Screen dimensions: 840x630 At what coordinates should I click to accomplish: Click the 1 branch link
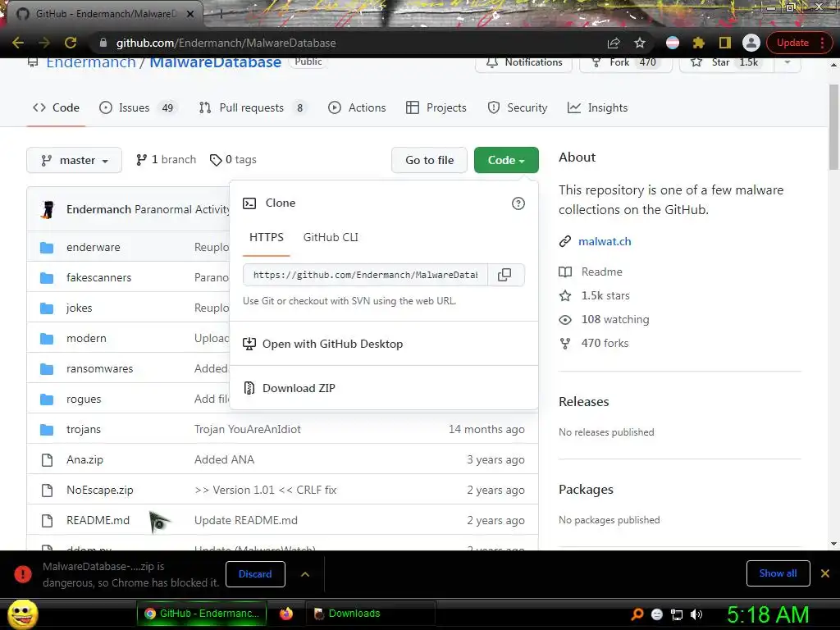tap(166, 160)
